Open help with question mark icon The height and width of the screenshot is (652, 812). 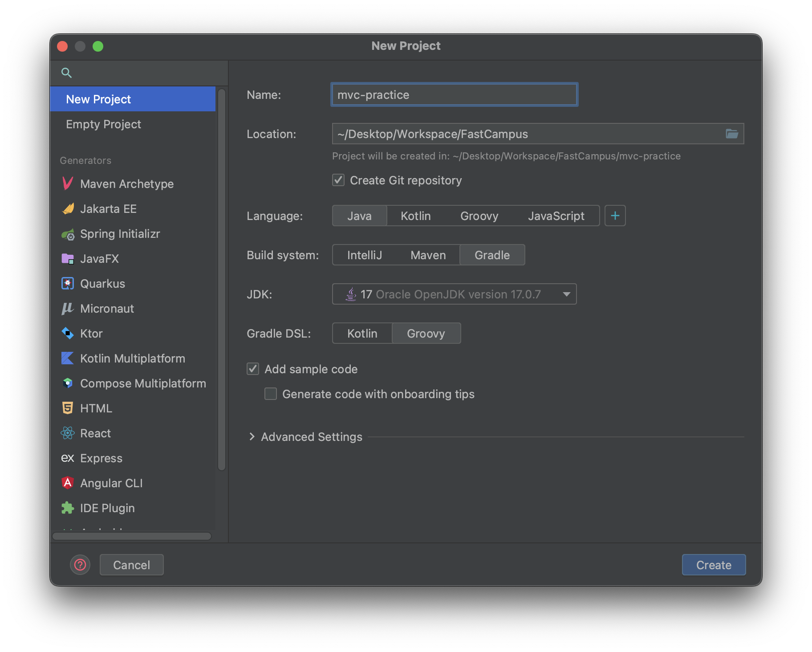click(80, 565)
